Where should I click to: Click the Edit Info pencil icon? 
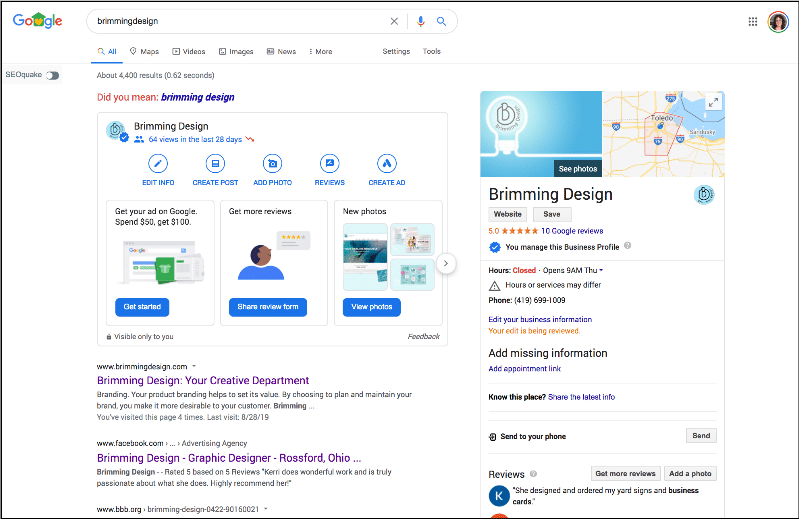[158, 163]
